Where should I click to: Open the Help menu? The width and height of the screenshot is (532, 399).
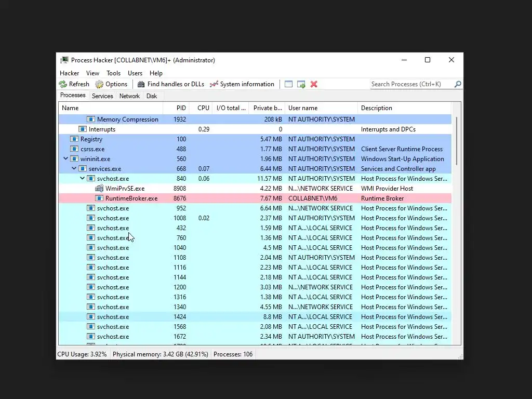(x=156, y=73)
